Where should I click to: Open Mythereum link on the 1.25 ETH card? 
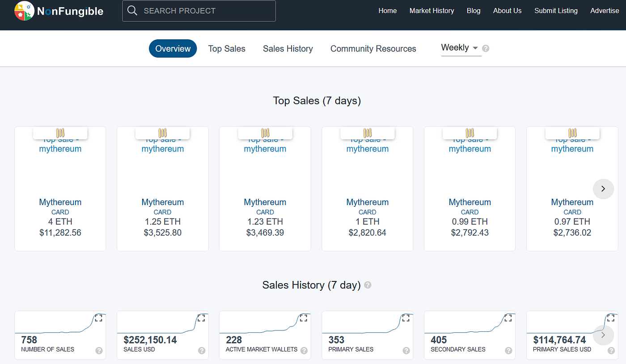(x=163, y=202)
